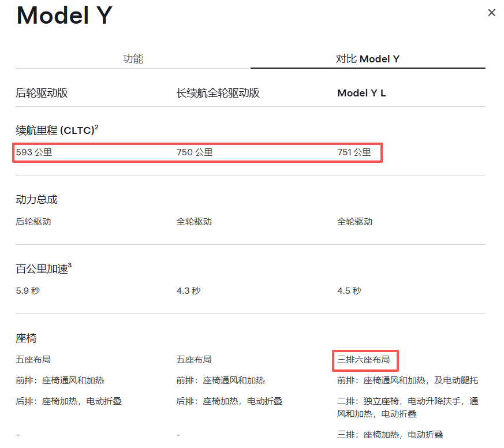Click the 座椅 section heading
This screenshot has width=504, height=448.
point(27,338)
